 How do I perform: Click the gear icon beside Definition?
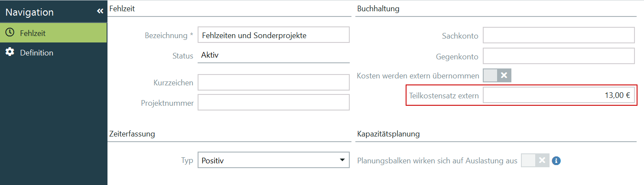coord(10,52)
